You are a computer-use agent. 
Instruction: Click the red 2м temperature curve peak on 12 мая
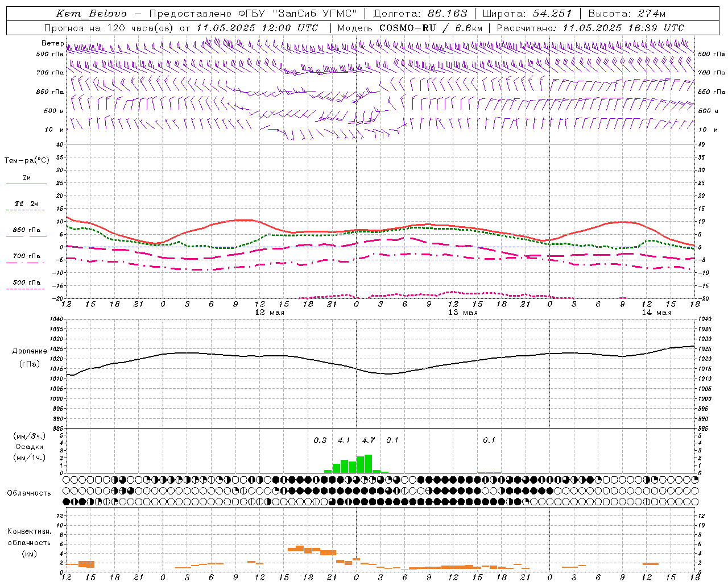click(x=243, y=219)
